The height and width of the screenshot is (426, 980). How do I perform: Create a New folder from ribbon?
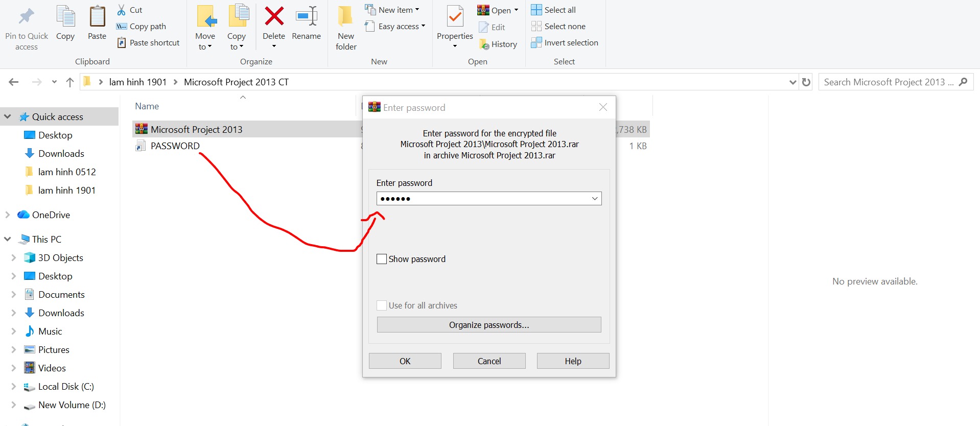[x=346, y=26]
